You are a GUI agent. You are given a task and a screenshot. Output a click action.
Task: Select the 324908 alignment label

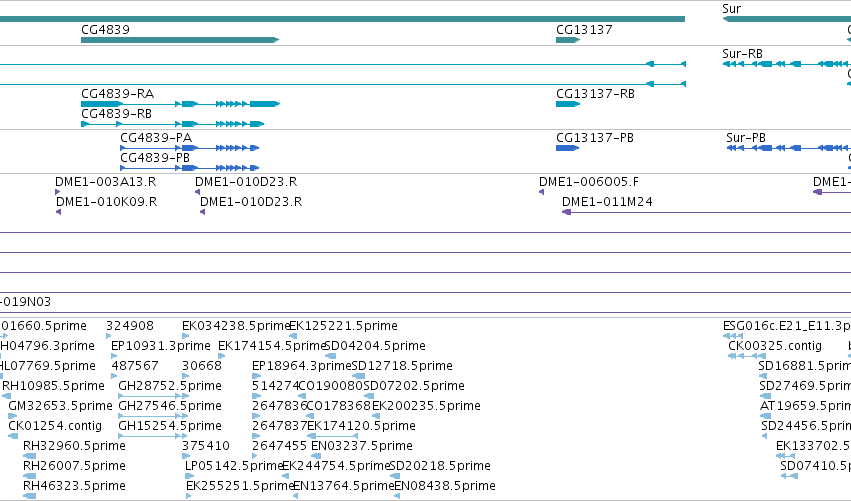pos(130,326)
